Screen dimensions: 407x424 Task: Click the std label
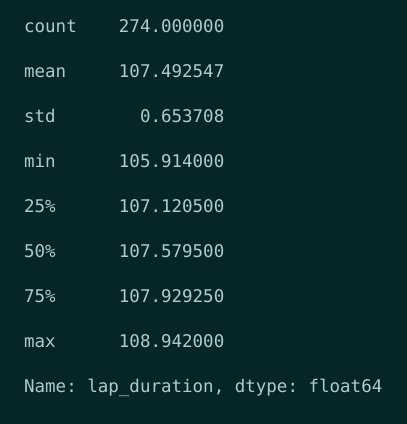pos(40,116)
